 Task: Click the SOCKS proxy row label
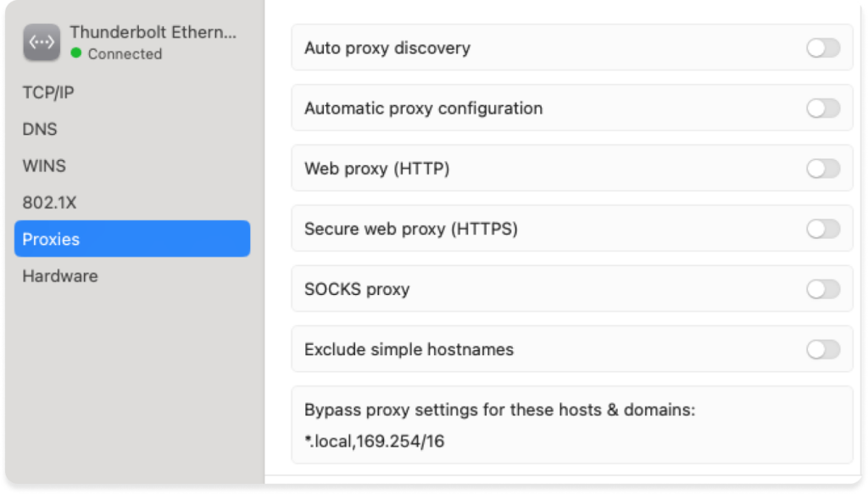click(356, 289)
